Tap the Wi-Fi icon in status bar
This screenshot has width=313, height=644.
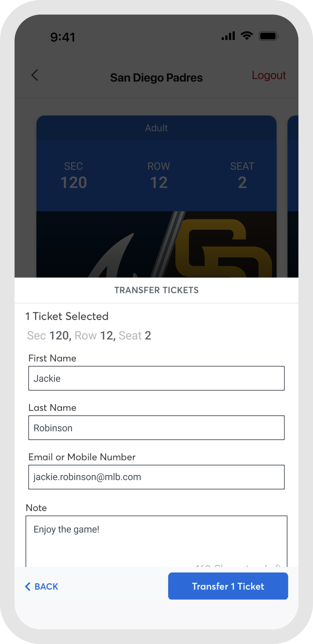point(247,36)
